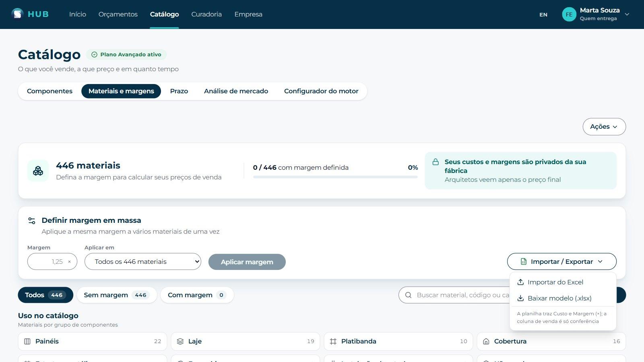The width and height of the screenshot is (644, 362).
Task: Toggle the Importar / Exportar dropdown
Action: pos(562,261)
